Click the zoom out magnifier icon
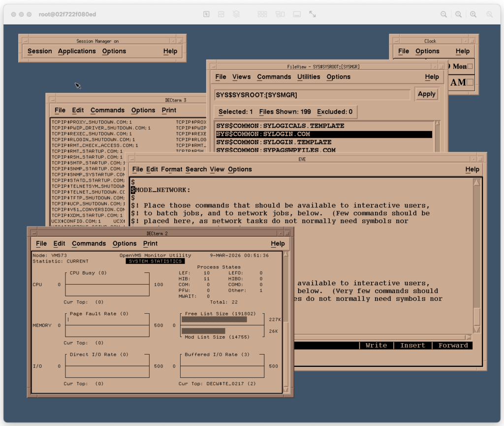The image size is (504, 426). click(444, 14)
